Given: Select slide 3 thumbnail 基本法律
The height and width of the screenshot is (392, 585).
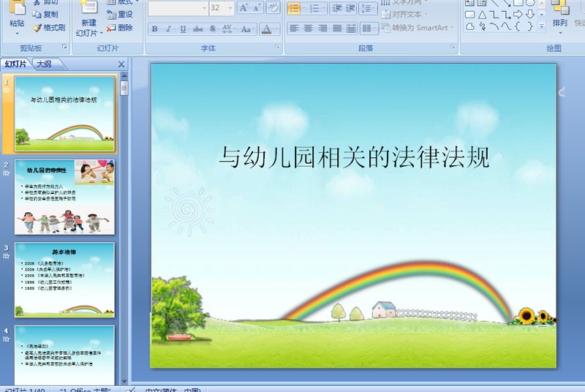Looking at the screenshot, I should (x=64, y=279).
